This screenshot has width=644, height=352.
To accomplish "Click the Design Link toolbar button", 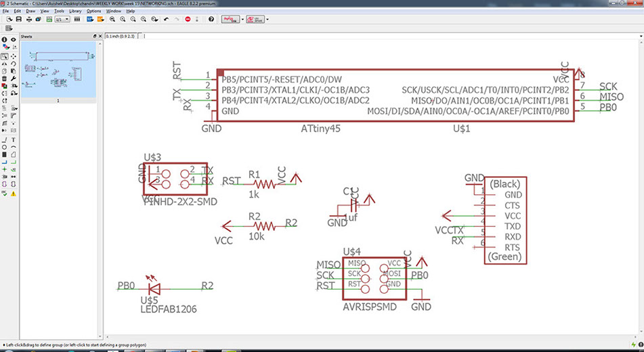I will (230, 20).
